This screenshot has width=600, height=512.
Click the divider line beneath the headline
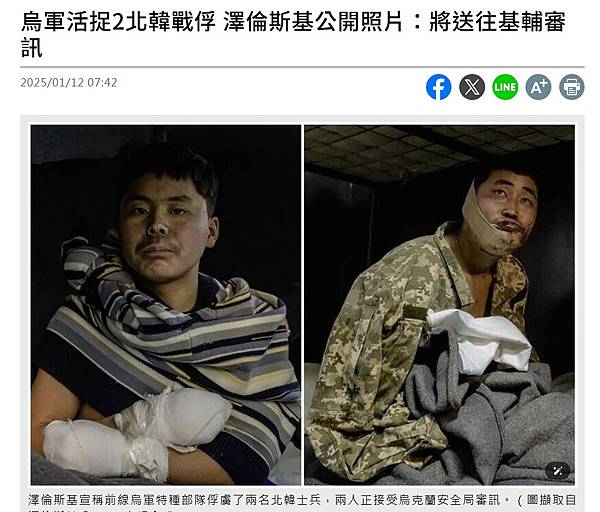(302, 67)
